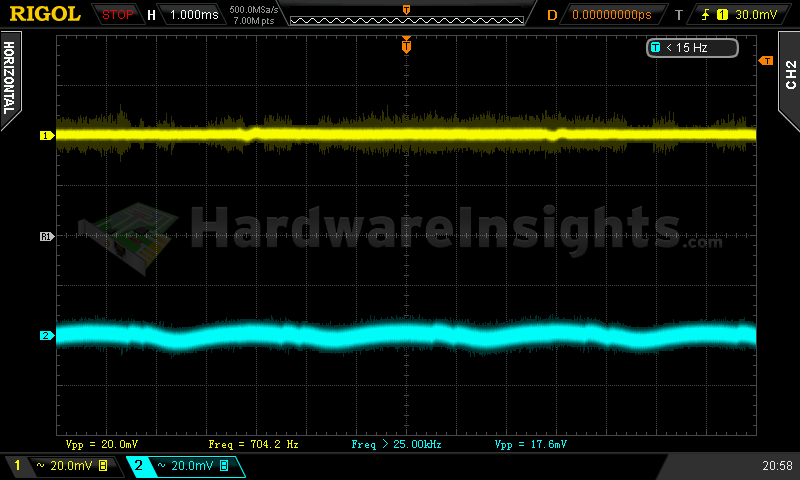Screen dimensions: 800x480
Task: Click the RIGOL logo
Action: (x=45, y=15)
